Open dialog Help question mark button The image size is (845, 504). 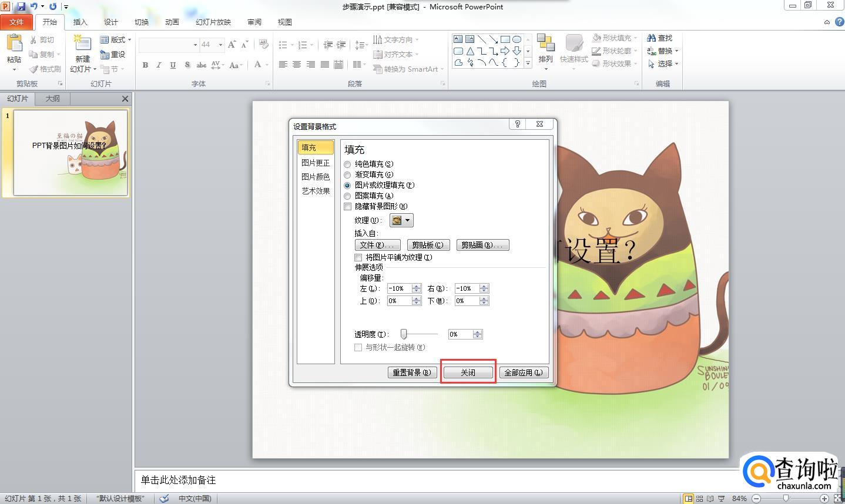pyautogui.click(x=517, y=124)
